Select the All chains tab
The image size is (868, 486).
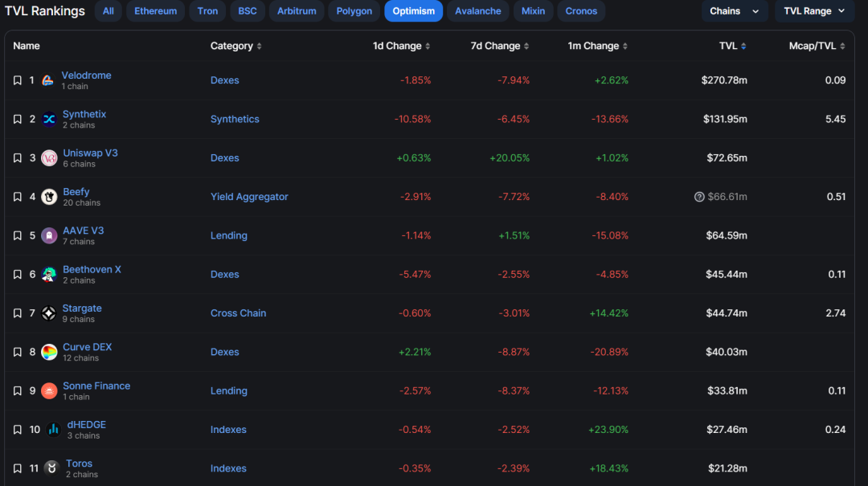(108, 11)
